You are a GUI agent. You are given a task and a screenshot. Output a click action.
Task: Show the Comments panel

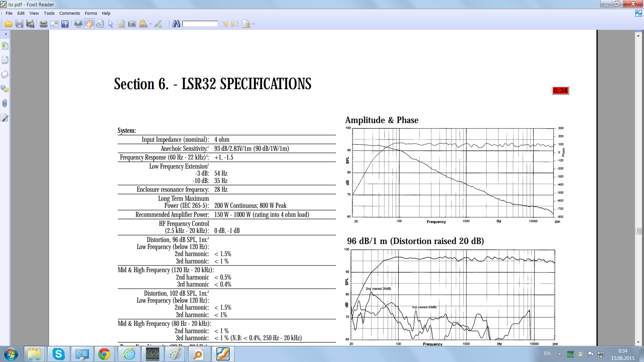(5, 89)
